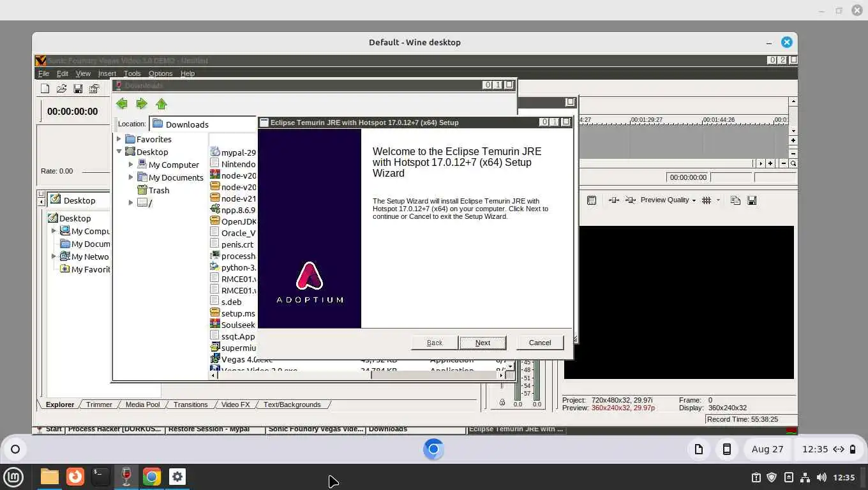Open Terminal from the Linux panel
Screen dimensions: 868x490
(100, 477)
